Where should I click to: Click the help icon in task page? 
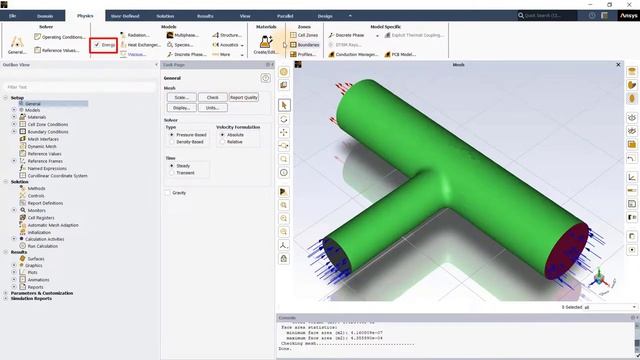(265, 78)
